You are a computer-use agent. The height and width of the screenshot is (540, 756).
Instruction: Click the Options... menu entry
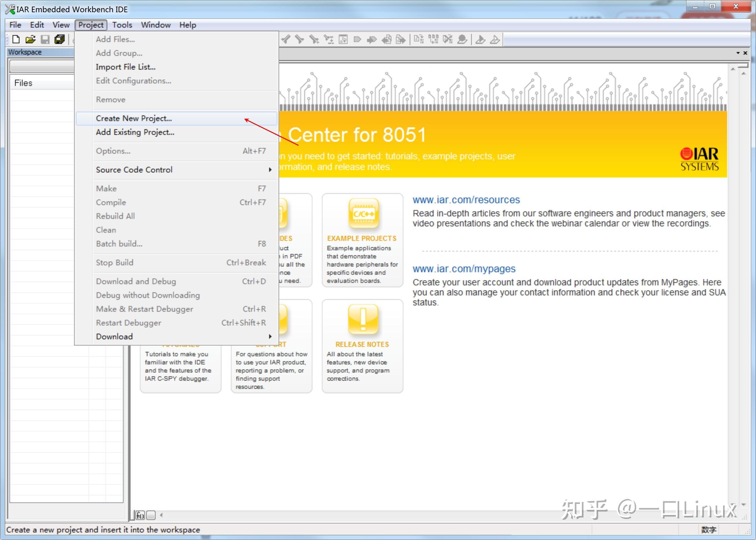[x=177, y=151]
